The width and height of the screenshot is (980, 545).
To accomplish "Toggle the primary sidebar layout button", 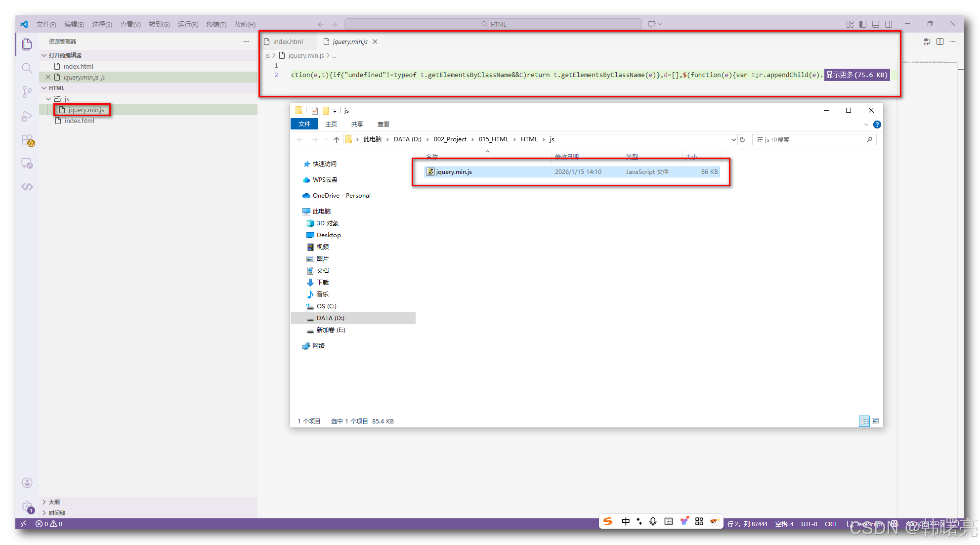I will click(862, 24).
